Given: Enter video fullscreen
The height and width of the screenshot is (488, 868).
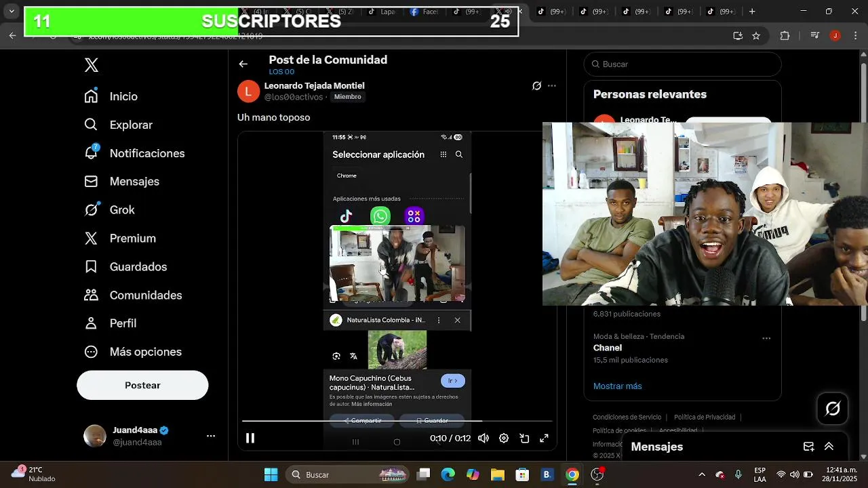Looking at the screenshot, I should 544,439.
